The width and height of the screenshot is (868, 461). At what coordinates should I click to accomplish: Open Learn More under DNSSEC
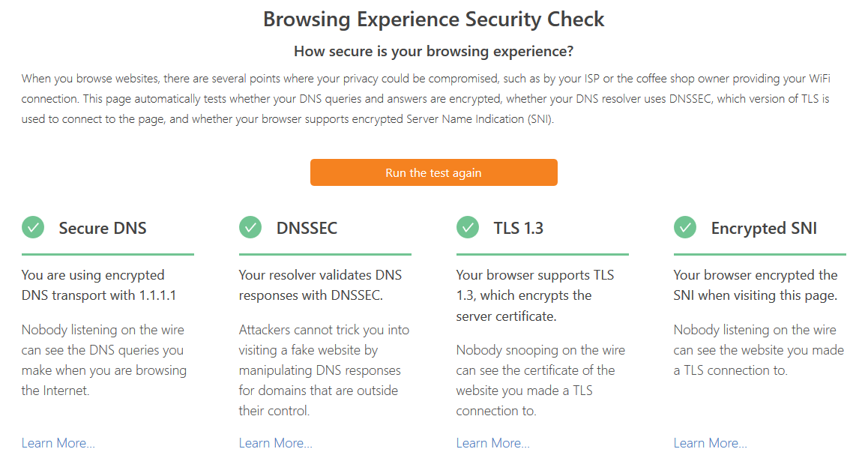pyautogui.click(x=276, y=443)
